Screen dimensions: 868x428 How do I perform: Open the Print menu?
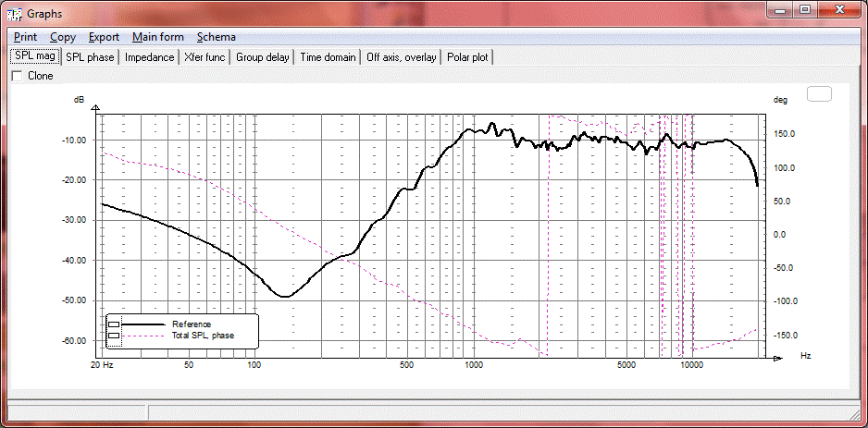pyautogui.click(x=26, y=37)
